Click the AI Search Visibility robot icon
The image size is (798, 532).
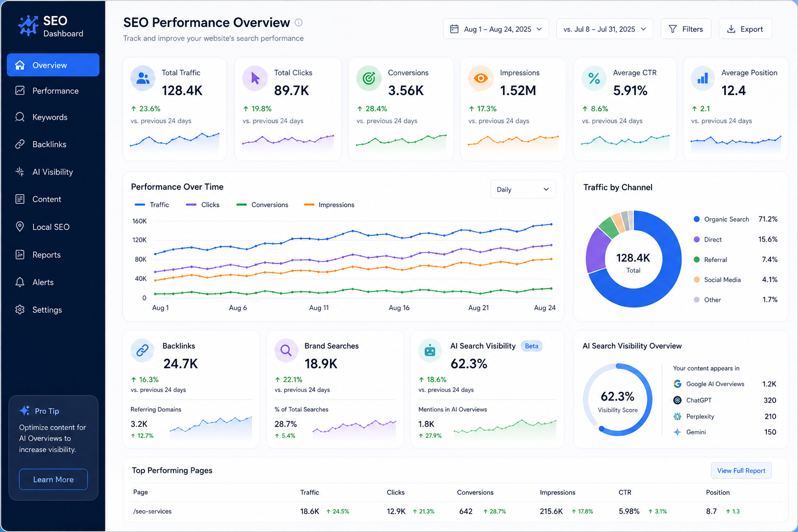click(430, 351)
